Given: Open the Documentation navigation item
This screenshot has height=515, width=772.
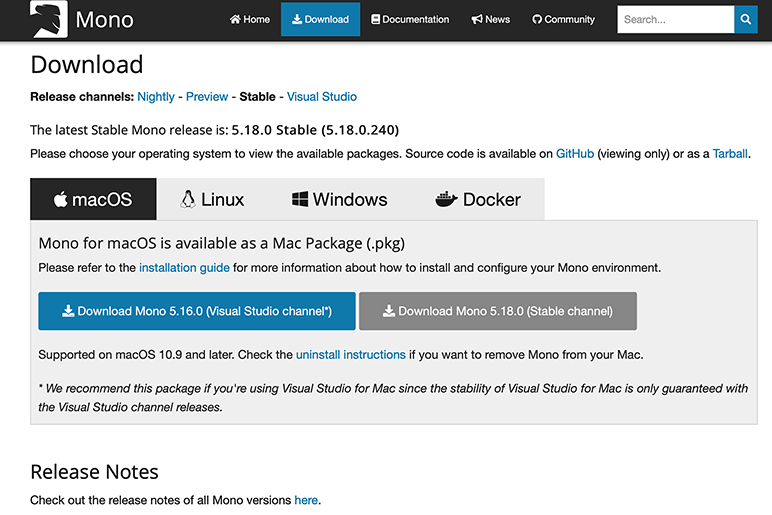Looking at the screenshot, I should point(410,19).
